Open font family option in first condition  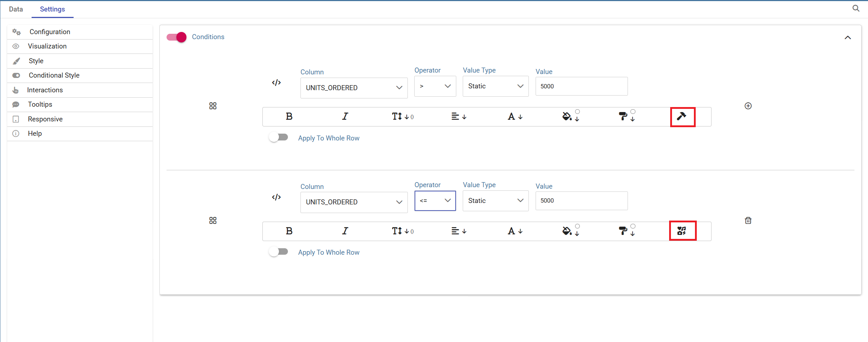click(x=515, y=116)
